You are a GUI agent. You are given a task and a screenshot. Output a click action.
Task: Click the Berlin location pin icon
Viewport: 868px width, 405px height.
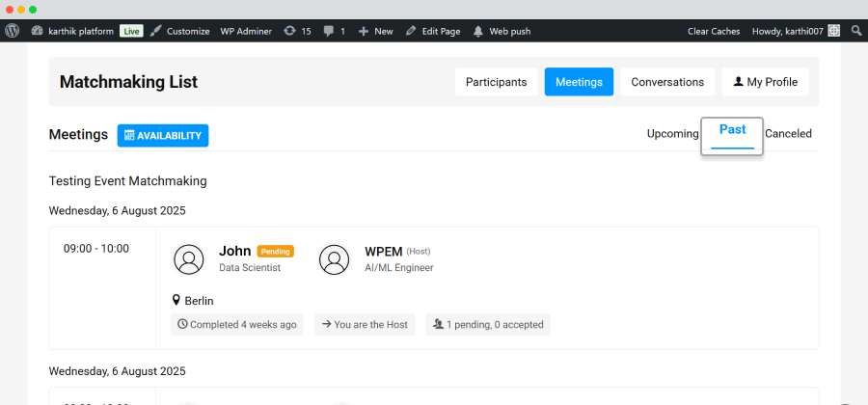176,301
